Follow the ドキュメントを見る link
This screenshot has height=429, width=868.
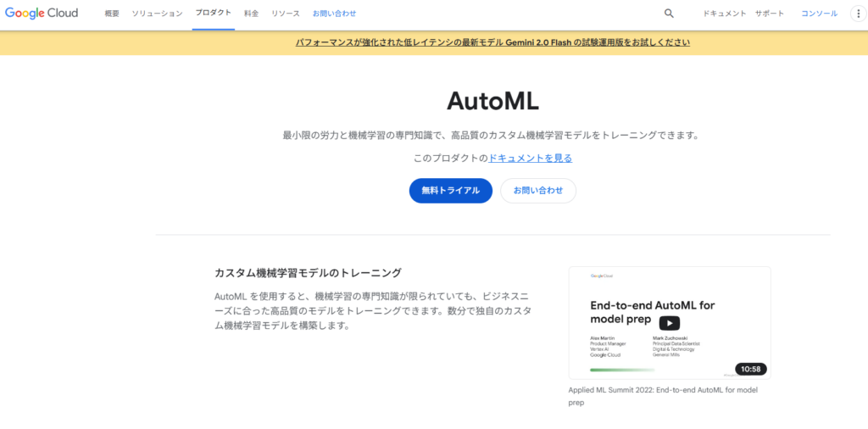point(531,158)
